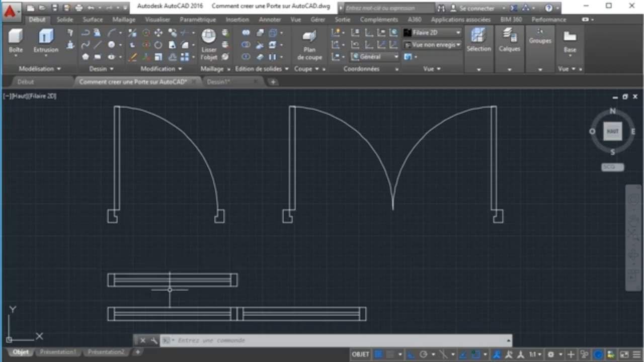Click the Undo arrow in quick access toolbar
The height and width of the screenshot is (362, 644).
[91, 8]
